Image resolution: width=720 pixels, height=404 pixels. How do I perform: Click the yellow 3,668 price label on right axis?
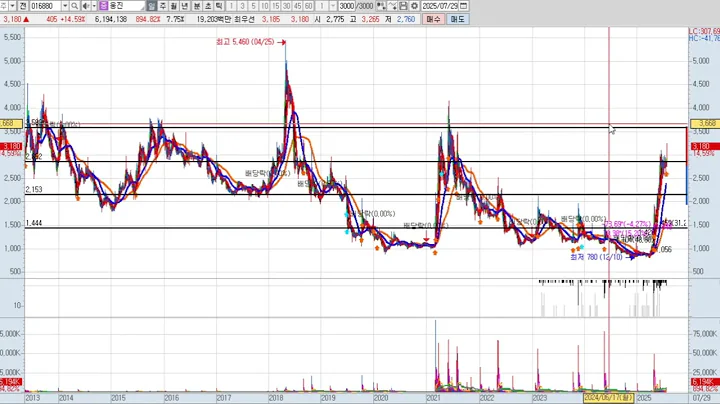click(706, 123)
